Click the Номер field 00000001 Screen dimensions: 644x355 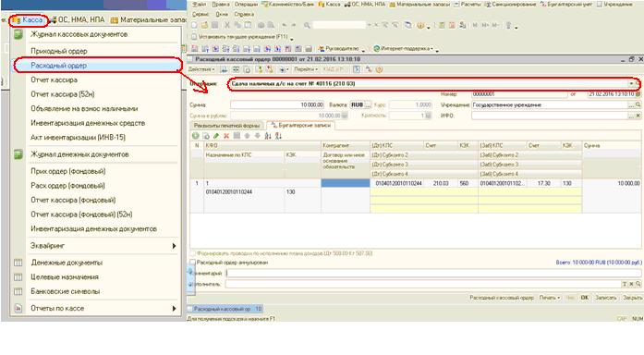tap(519, 94)
